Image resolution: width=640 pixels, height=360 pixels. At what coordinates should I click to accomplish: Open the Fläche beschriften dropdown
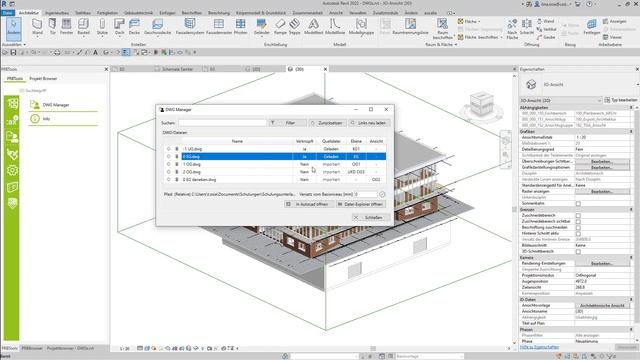pos(480,37)
